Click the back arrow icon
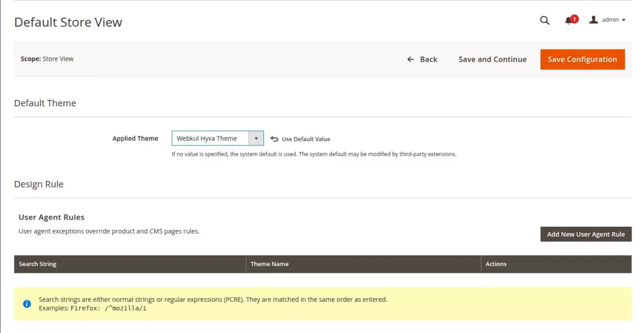 411,59
